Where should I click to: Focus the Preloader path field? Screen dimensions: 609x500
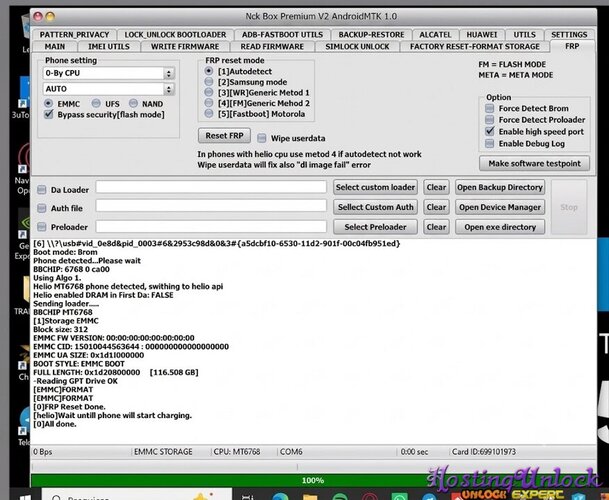pyautogui.click(x=211, y=226)
